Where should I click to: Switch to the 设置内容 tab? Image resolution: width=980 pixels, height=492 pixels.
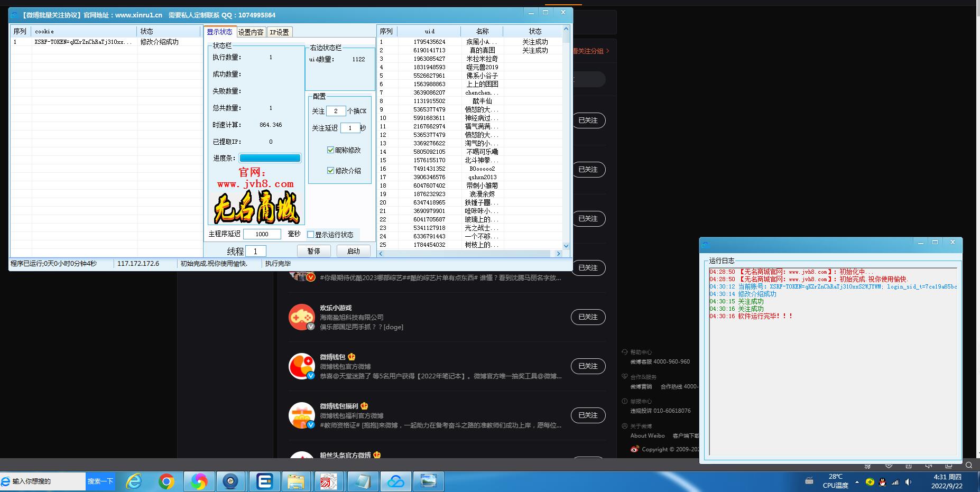click(251, 32)
